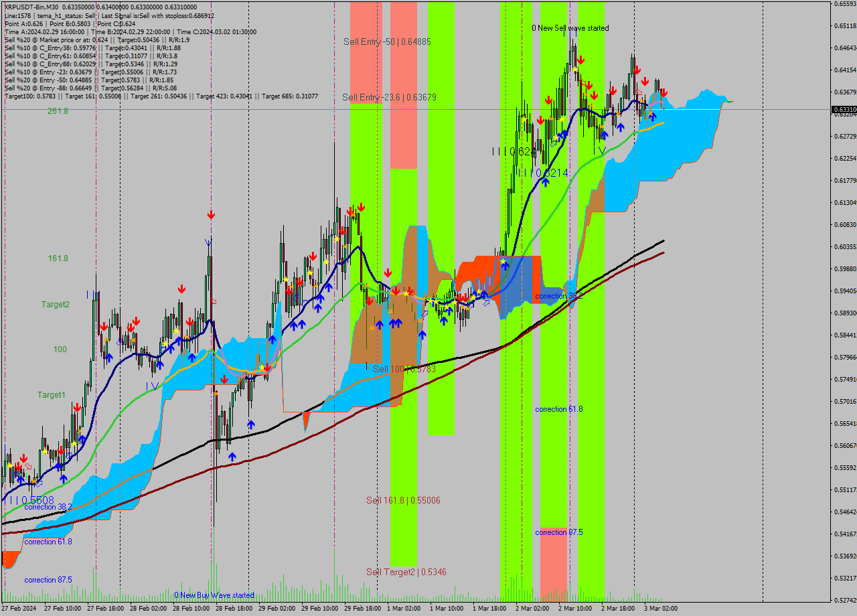Select the current price tag 0.63310 on price axis
857x616 pixels.
[x=844, y=109]
